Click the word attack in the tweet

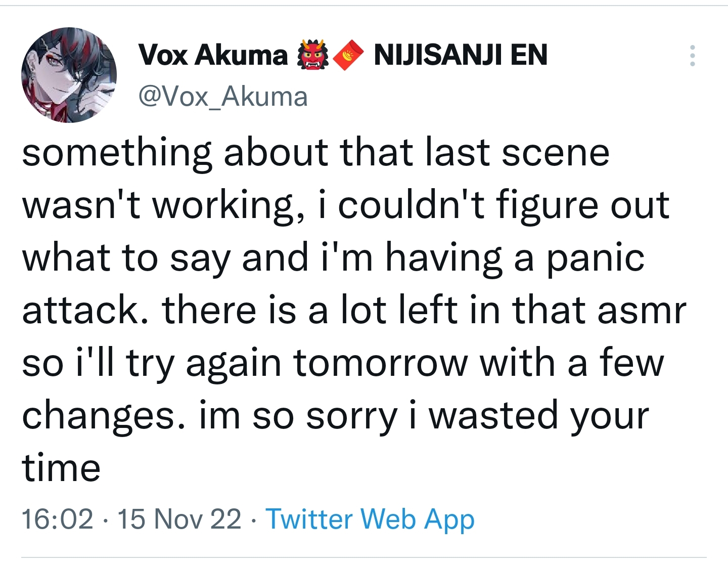click(x=80, y=310)
